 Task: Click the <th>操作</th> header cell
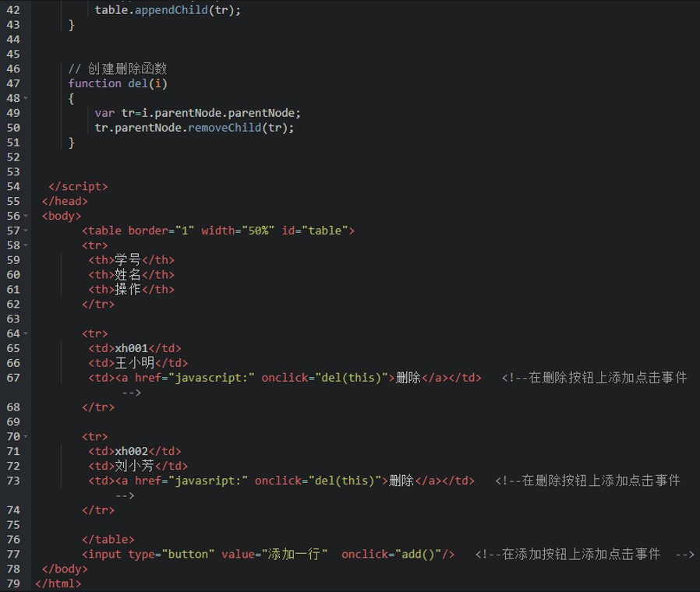click(x=131, y=290)
